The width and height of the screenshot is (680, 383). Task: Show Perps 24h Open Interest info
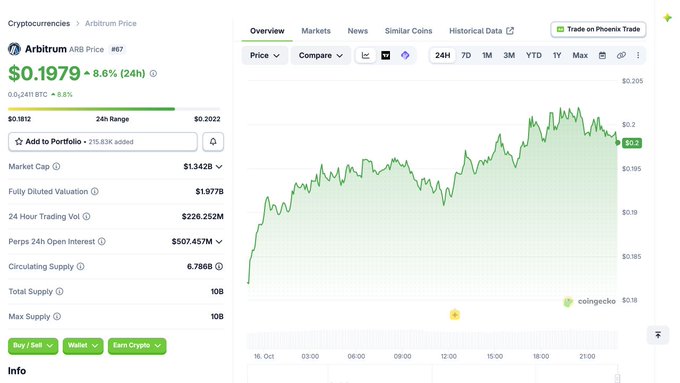(x=101, y=242)
